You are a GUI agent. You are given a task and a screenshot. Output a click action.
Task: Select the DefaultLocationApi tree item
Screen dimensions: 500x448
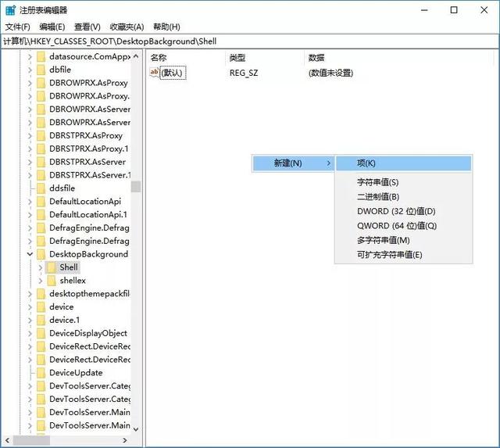coord(85,202)
